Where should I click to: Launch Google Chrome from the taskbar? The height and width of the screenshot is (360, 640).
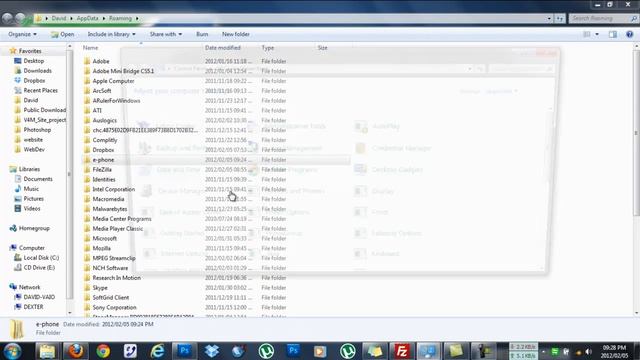coord(103,351)
